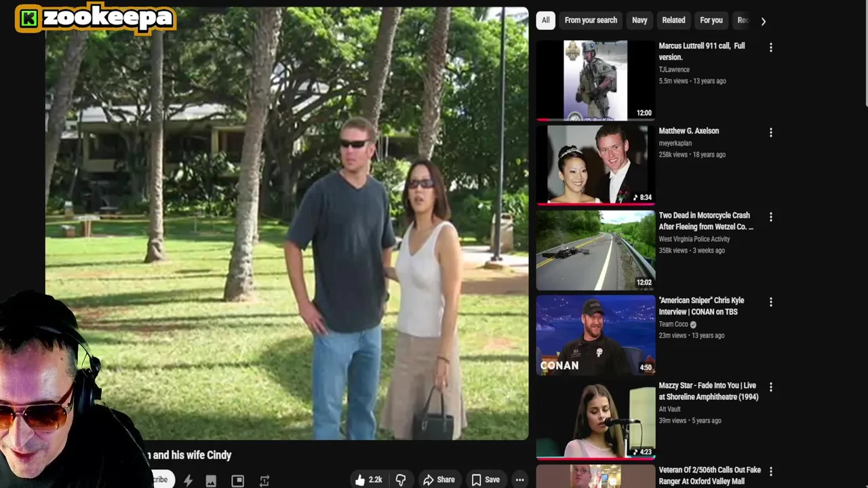Open options menu for Veteran Of 2/506th video
868x488 pixels.
(770, 471)
